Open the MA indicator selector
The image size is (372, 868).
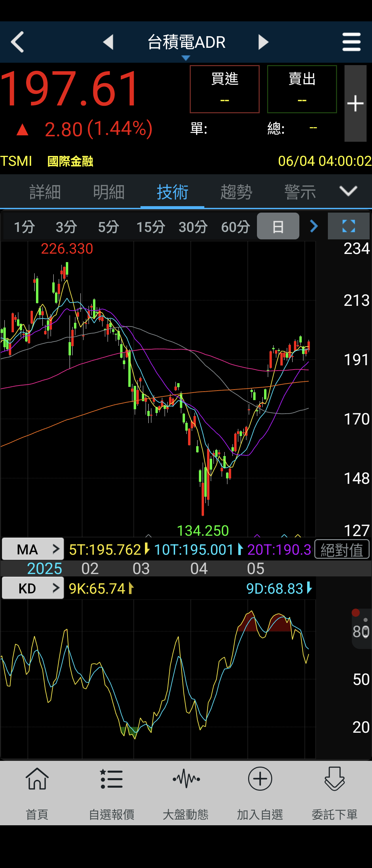[x=33, y=549]
